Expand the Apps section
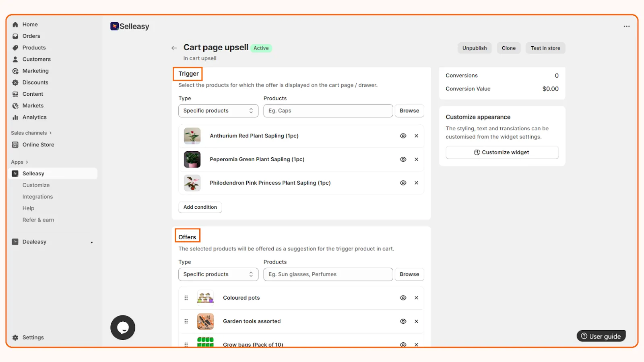The width and height of the screenshot is (644, 362). pos(18,162)
